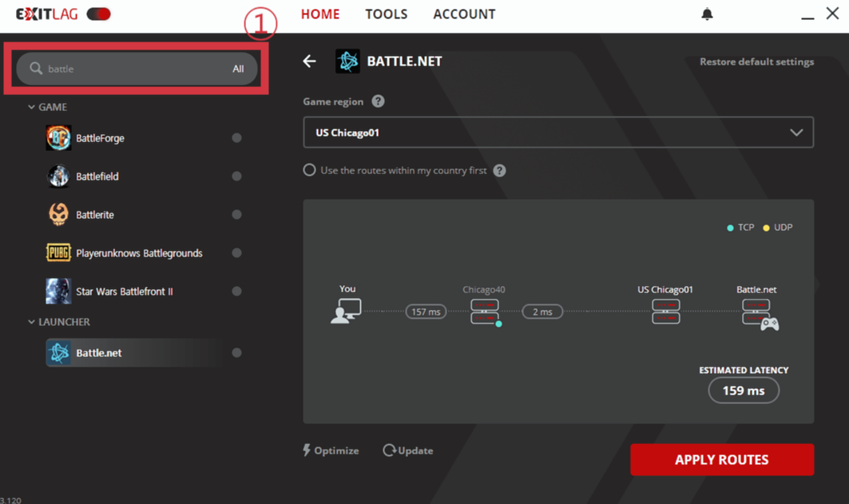Switch to the ACCOUNT tab
The image size is (849, 504).
(x=464, y=14)
